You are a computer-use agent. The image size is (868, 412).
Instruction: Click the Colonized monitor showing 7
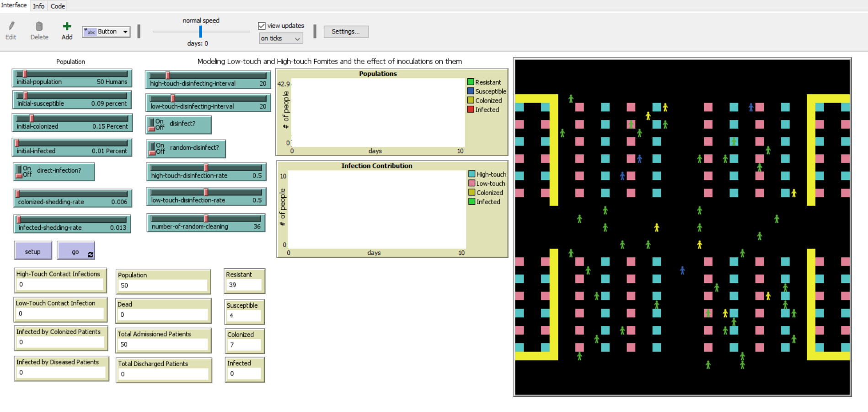coord(245,341)
